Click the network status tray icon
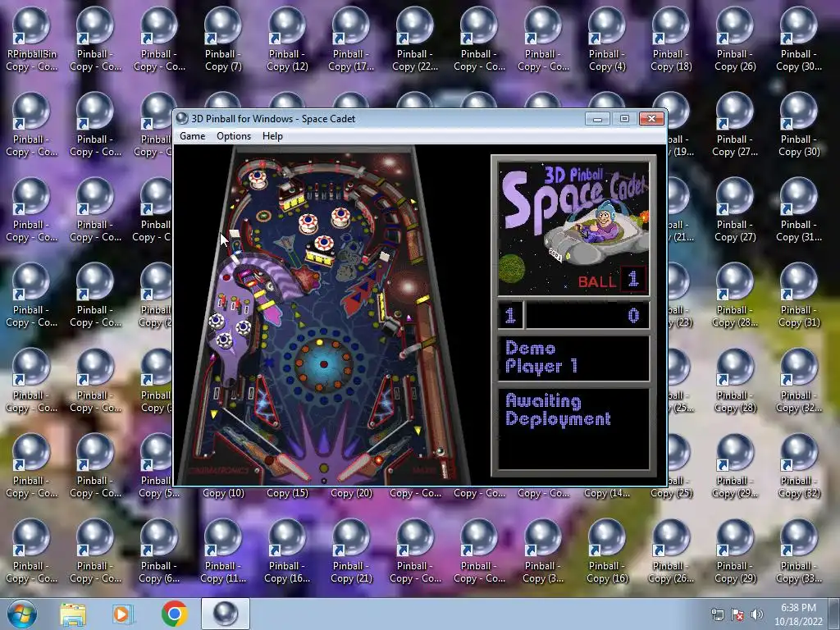Screen dimensions: 840x630 (717, 614)
